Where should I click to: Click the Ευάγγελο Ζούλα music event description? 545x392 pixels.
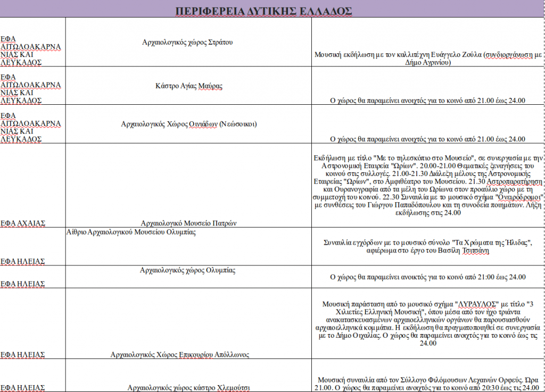(428, 58)
